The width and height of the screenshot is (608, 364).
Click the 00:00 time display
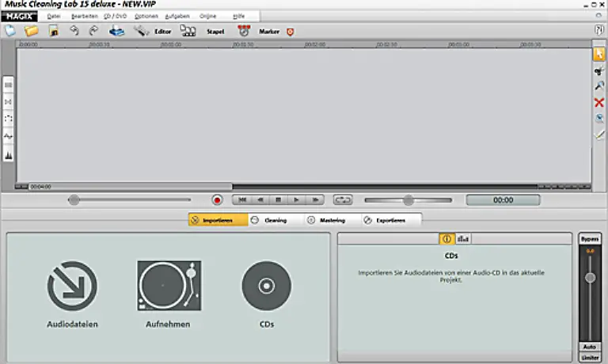(503, 200)
